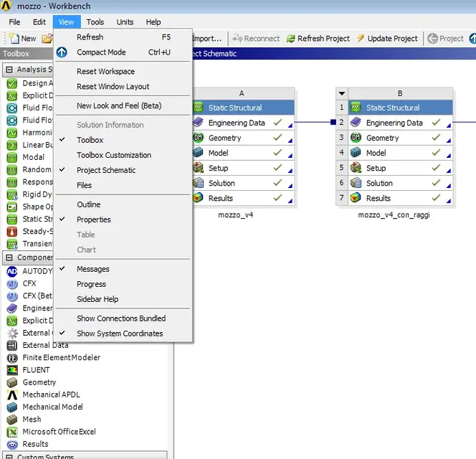This screenshot has height=459, width=476.
Task: Click the Geometry component icon in Toolbox
Action: [x=12, y=382]
